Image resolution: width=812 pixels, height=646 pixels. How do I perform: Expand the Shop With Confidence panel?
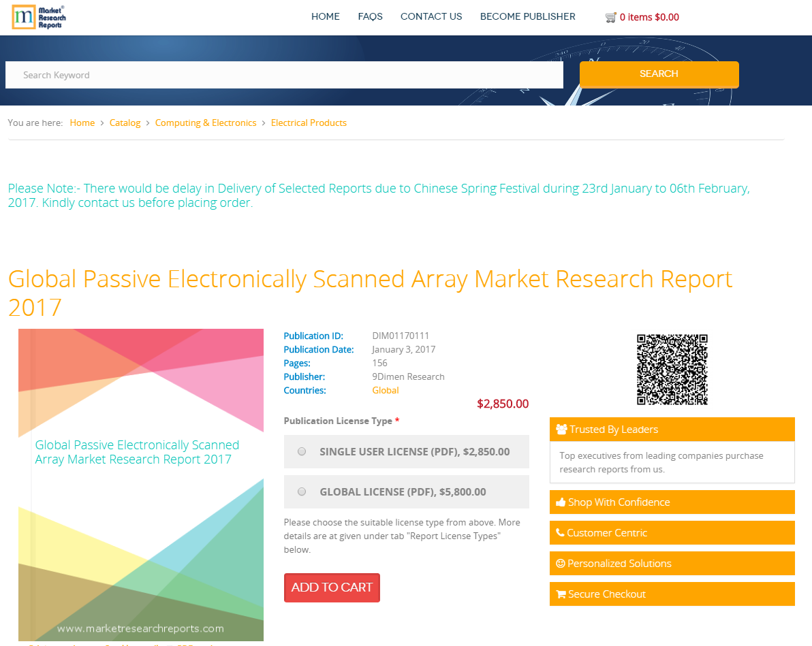point(672,502)
